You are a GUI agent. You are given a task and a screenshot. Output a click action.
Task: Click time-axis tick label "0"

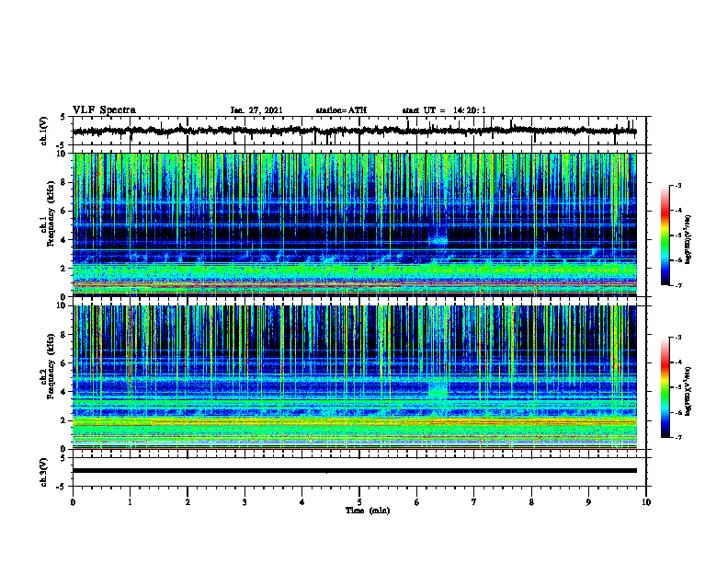(x=73, y=502)
